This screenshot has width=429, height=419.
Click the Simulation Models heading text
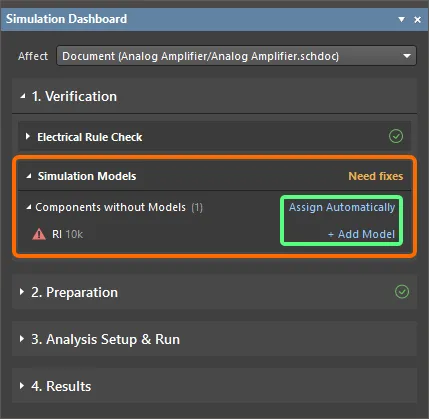tap(87, 176)
